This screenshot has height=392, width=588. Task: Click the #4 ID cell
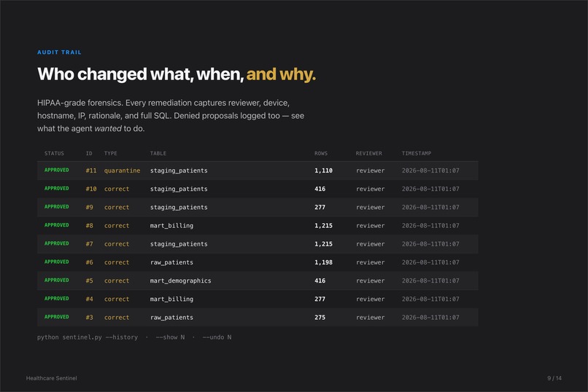pyautogui.click(x=89, y=299)
